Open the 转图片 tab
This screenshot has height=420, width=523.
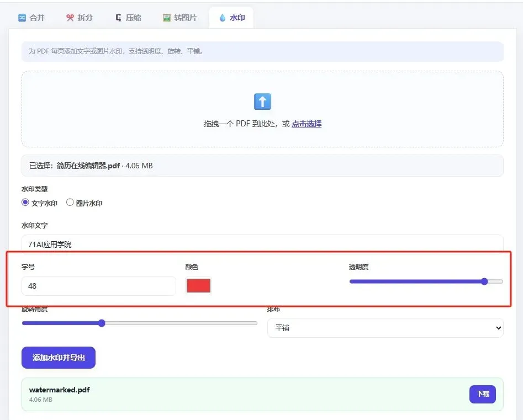tap(179, 18)
